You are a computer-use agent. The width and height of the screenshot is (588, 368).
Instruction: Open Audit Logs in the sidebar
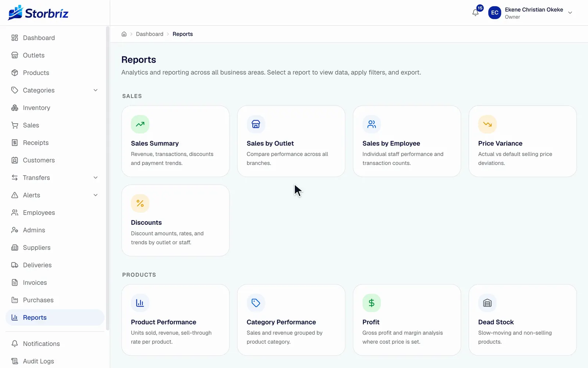tap(55, 361)
